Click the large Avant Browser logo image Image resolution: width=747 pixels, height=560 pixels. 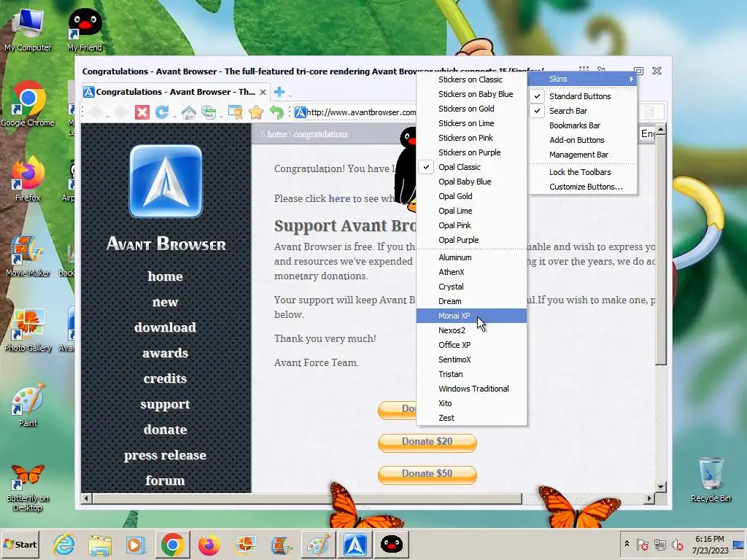(166, 182)
